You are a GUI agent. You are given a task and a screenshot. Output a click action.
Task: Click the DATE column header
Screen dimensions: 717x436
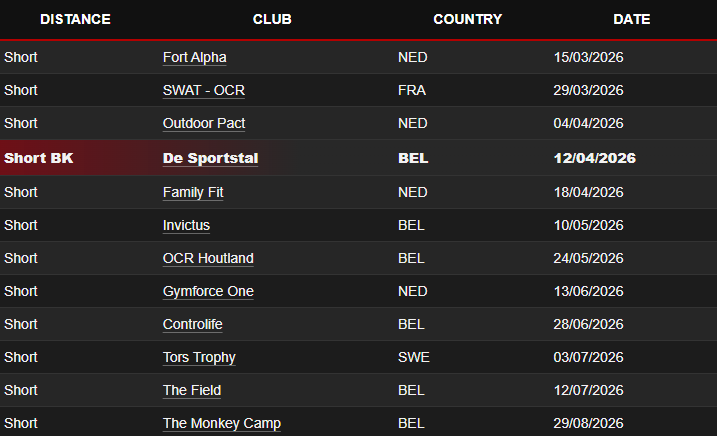(631, 19)
